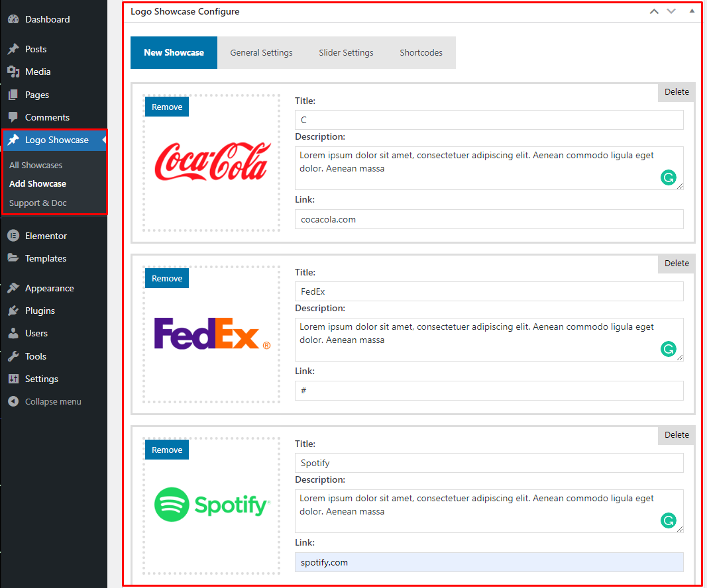This screenshot has height=588, width=707.
Task: Open the Appearance menu item
Action: (x=50, y=288)
